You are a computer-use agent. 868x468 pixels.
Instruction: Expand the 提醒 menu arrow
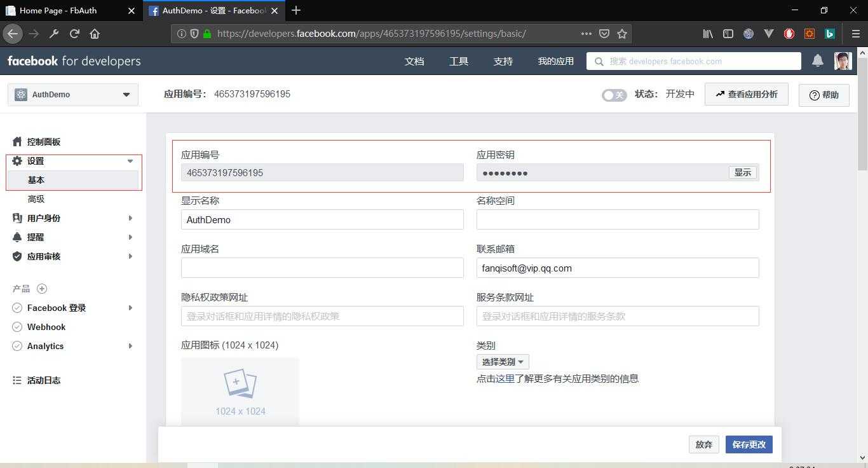point(130,237)
